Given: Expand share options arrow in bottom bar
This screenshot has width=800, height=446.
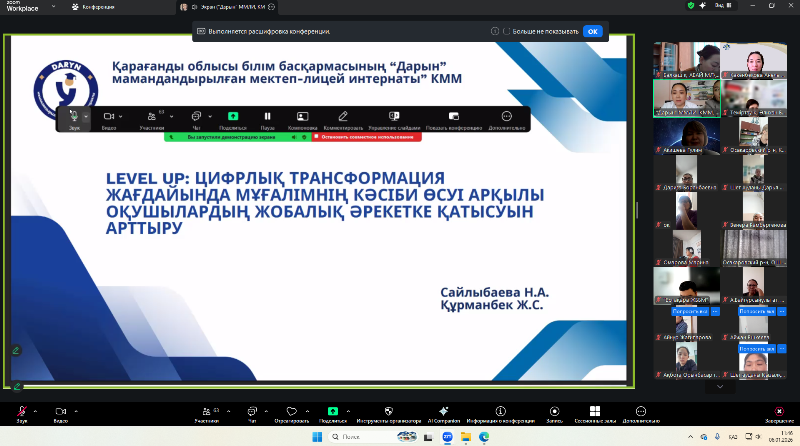Looking at the screenshot, I should tap(348, 411).
